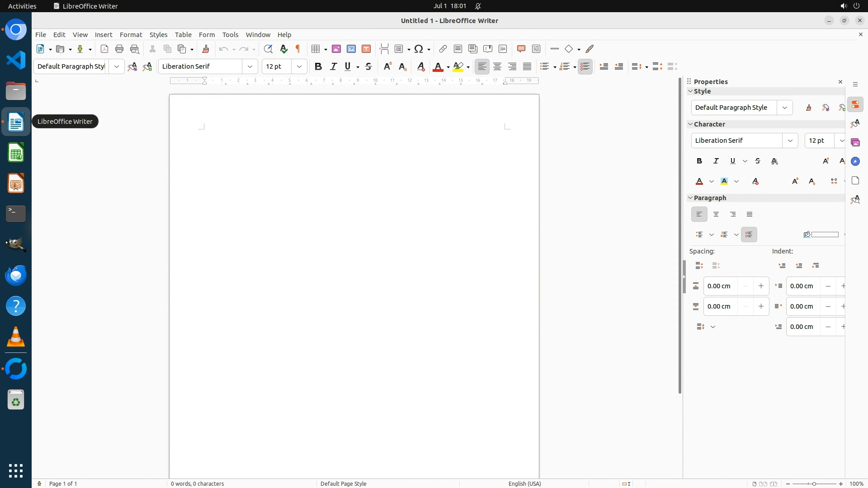The width and height of the screenshot is (868, 488).
Task: Click the Insert Hyperlink toolbar icon
Action: 443,49
